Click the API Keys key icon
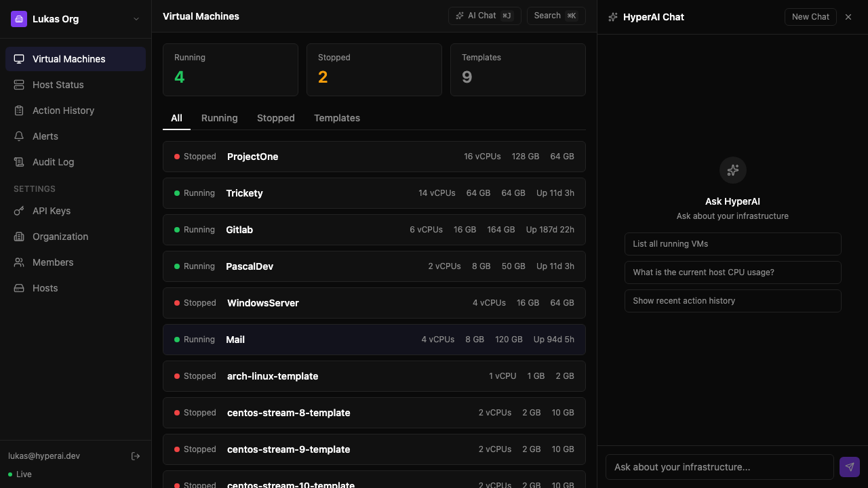 (x=19, y=211)
